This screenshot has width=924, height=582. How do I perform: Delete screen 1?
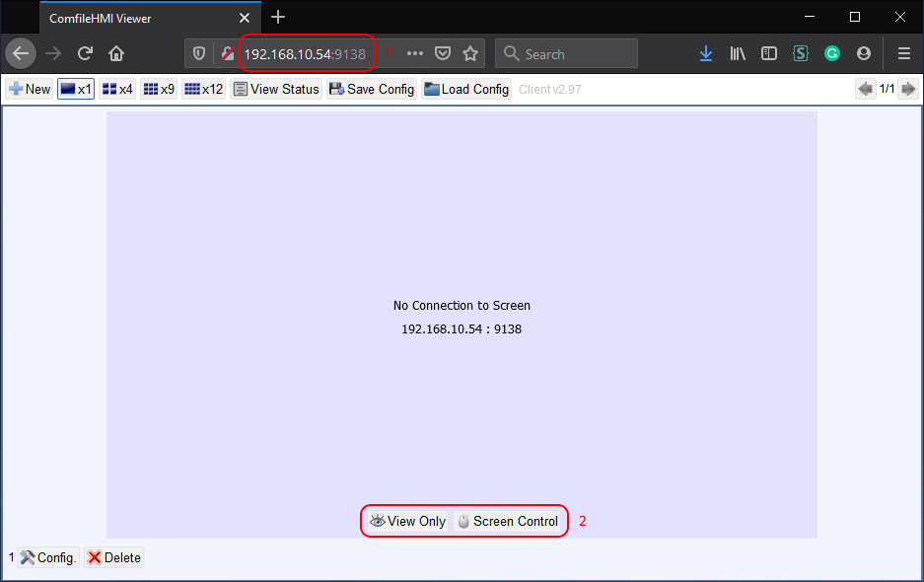click(x=114, y=557)
